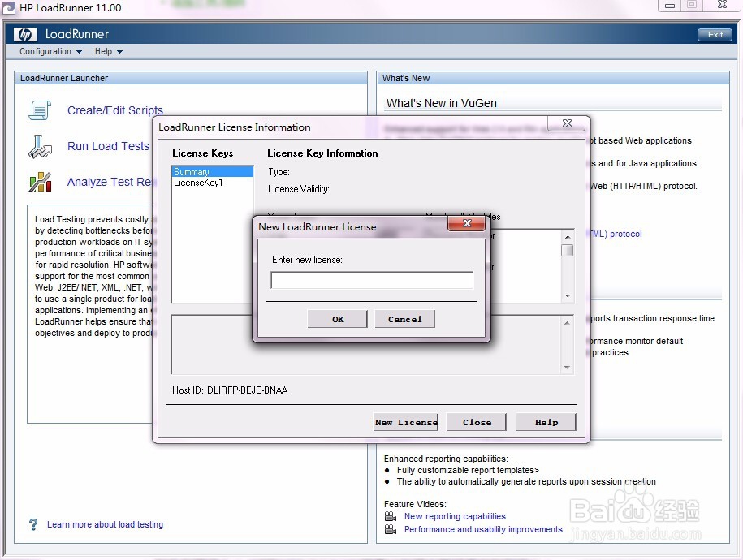Open the Help menu
This screenshot has width=743, height=560.
point(109,51)
